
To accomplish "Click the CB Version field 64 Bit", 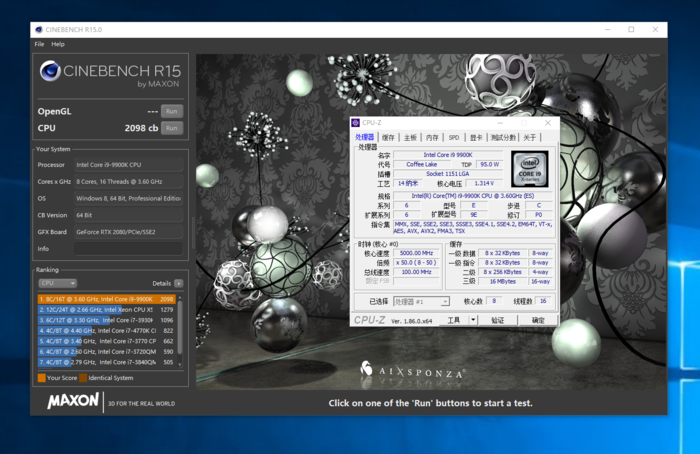I will tap(129, 215).
